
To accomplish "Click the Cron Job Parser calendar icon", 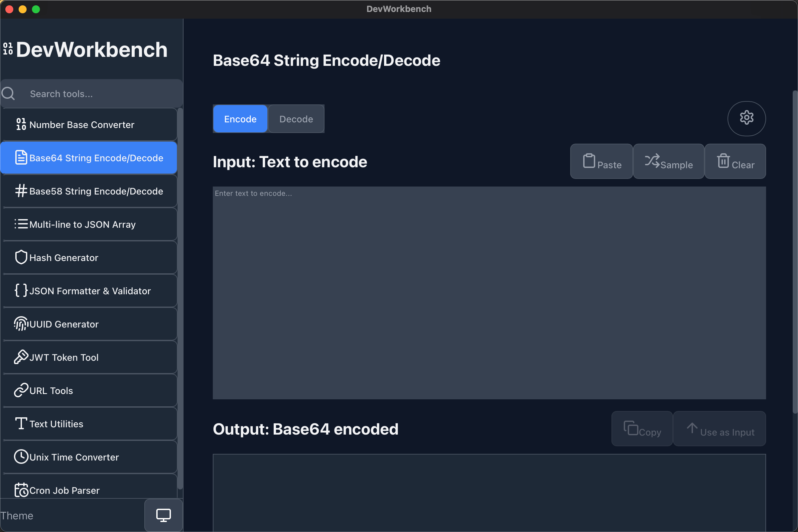I will (x=21, y=490).
